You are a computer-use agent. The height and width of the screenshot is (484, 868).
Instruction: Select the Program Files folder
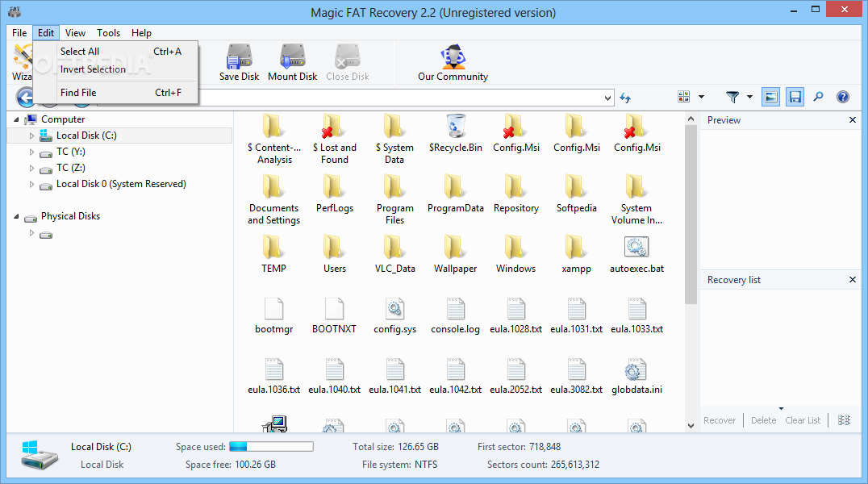(x=394, y=199)
